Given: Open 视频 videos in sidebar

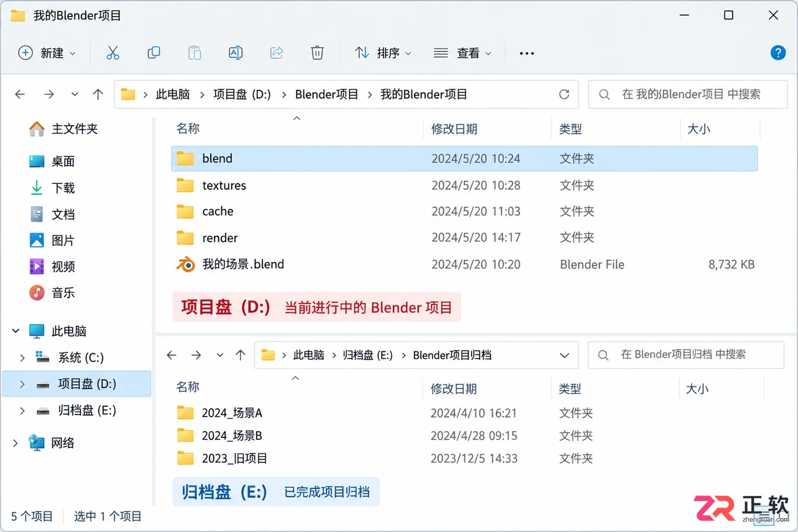Looking at the screenshot, I should click(52, 267).
